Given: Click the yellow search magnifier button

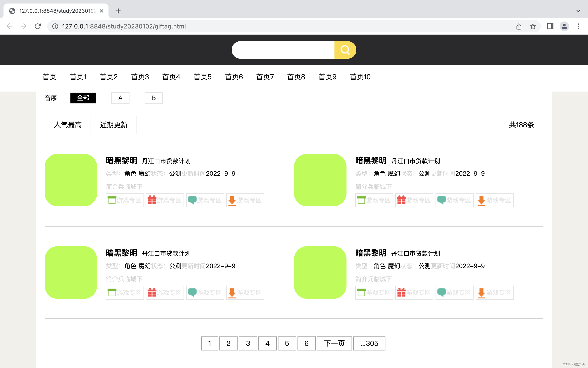Looking at the screenshot, I should tap(345, 50).
